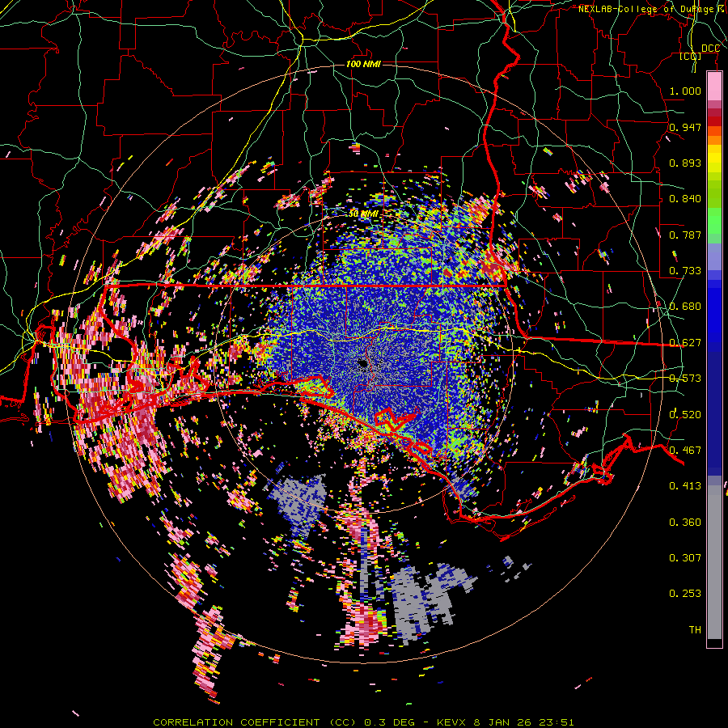Pick the 0.787 scale label
The width and height of the screenshot is (728, 728).
(685, 235)
